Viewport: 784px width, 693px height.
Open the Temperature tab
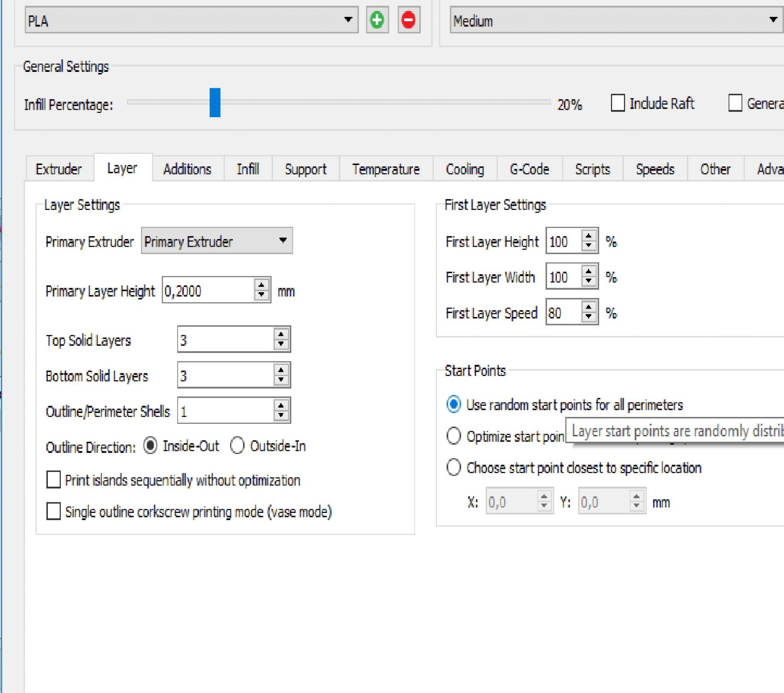(x=386, y=169)
